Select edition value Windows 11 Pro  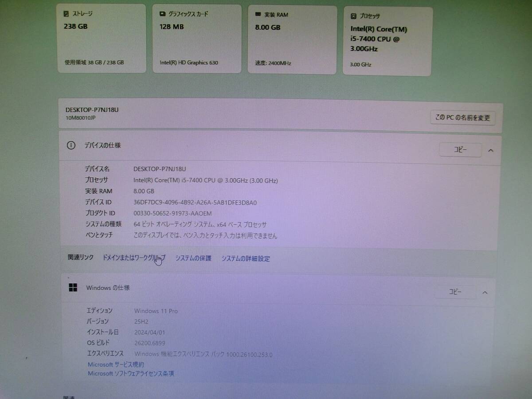click(x=156, y=311)
